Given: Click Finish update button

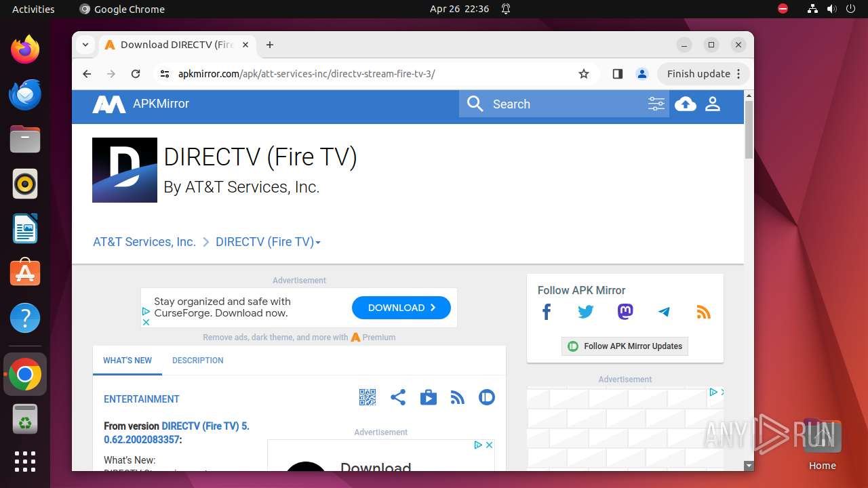Looking at the screenshot, I should pos(703,74).
